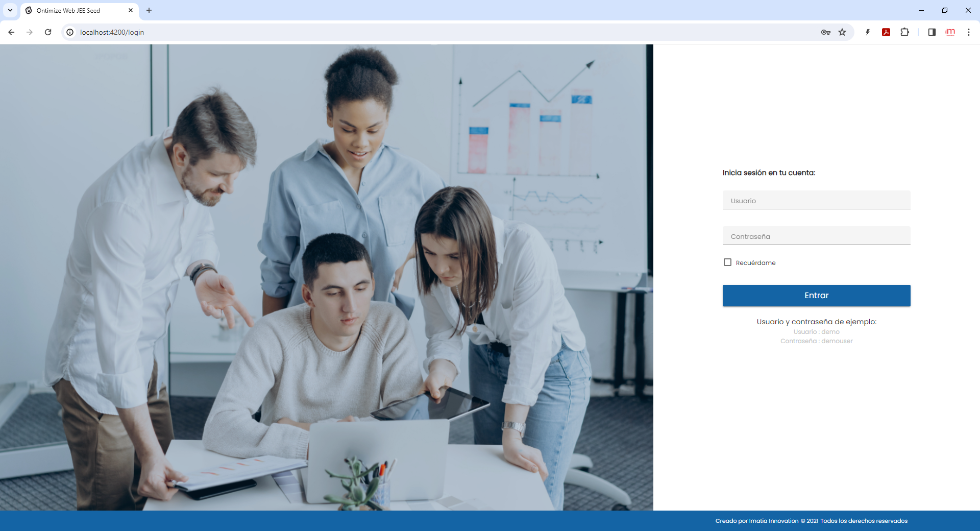The width and height of the screenshot is (980, 531).
Task: Click the Entrar login button
Action: [816, 296]
